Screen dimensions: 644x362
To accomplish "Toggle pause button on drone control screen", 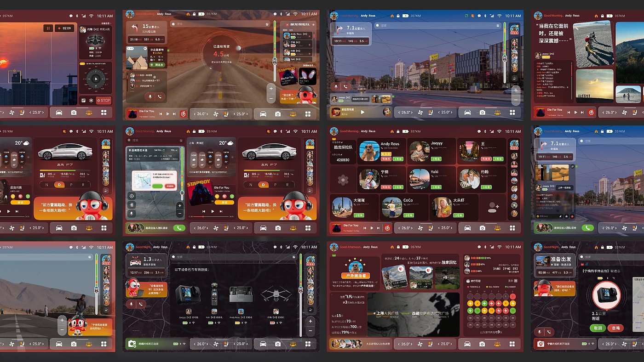I will click(x=48, y=28).
